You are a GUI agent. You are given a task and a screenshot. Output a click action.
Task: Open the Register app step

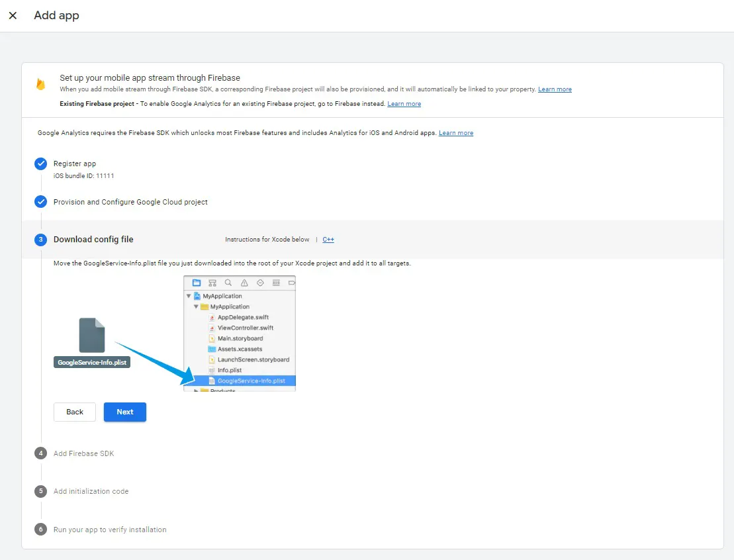pyautogui.click(x=74, y=163)
